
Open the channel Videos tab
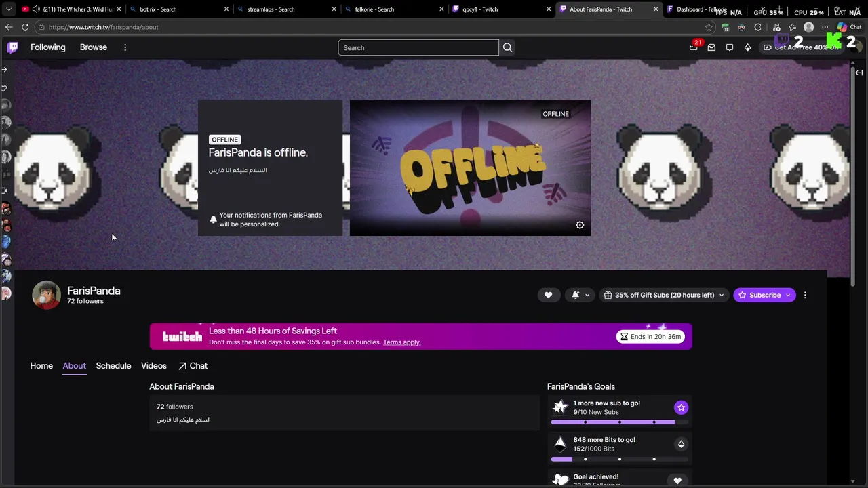(x=154, y=365)
